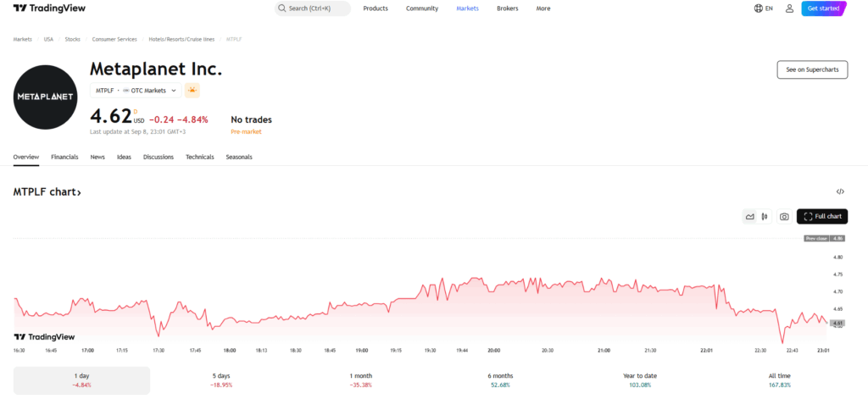Click the Prev close label on chart

point(816,239)
